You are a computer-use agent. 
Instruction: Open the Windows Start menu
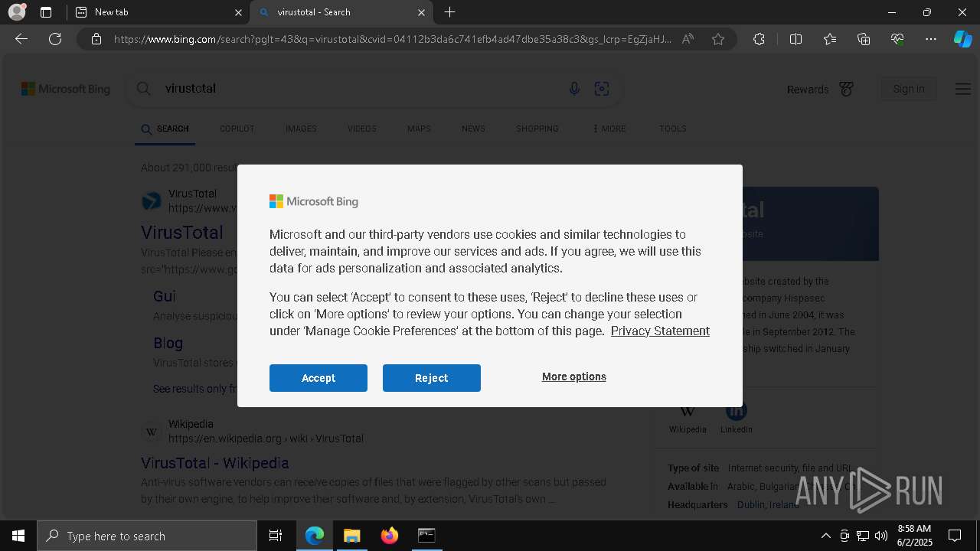(x=18, y=536)
